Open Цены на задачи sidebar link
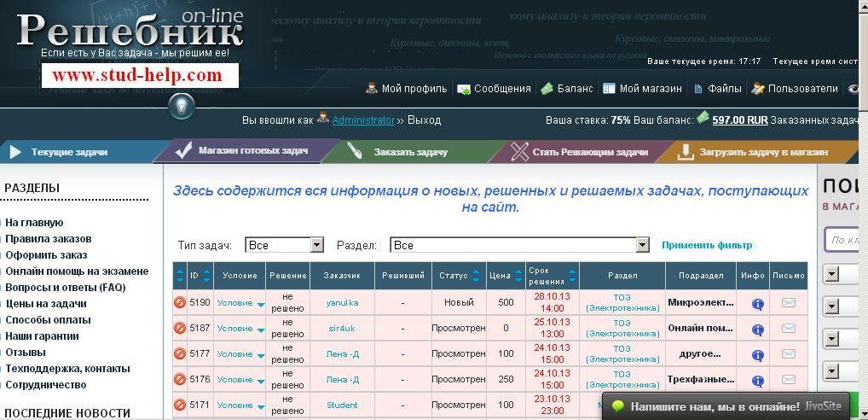 pyautogui.click(x=46, y=304)
